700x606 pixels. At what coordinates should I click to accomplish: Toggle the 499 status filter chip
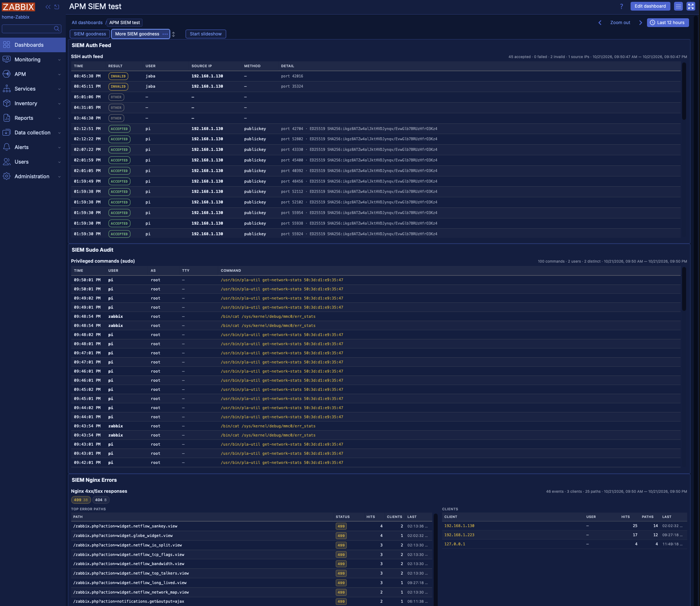coord(81,500)
